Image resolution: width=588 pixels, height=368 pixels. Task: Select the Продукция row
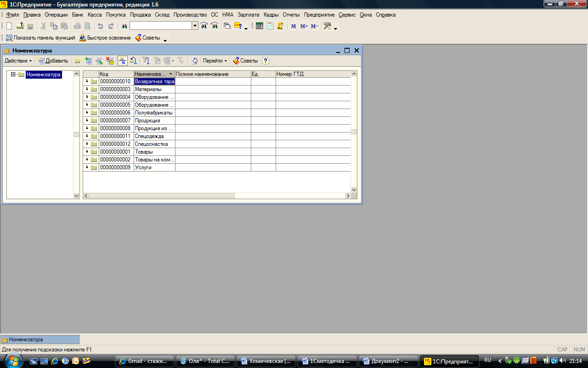click(x=216, y=121)
